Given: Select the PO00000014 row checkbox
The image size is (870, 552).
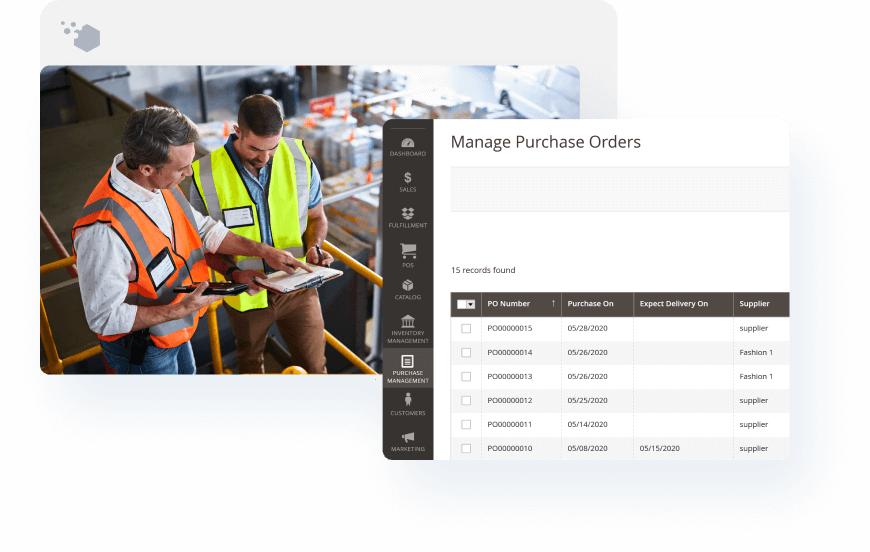Looking at the screenshot, I should pyautogui.click(x=466, y=352).
